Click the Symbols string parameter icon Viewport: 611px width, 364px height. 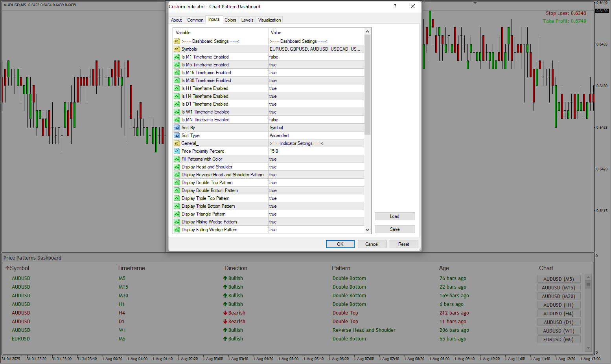pyautogui.click(x=177, y=49)
